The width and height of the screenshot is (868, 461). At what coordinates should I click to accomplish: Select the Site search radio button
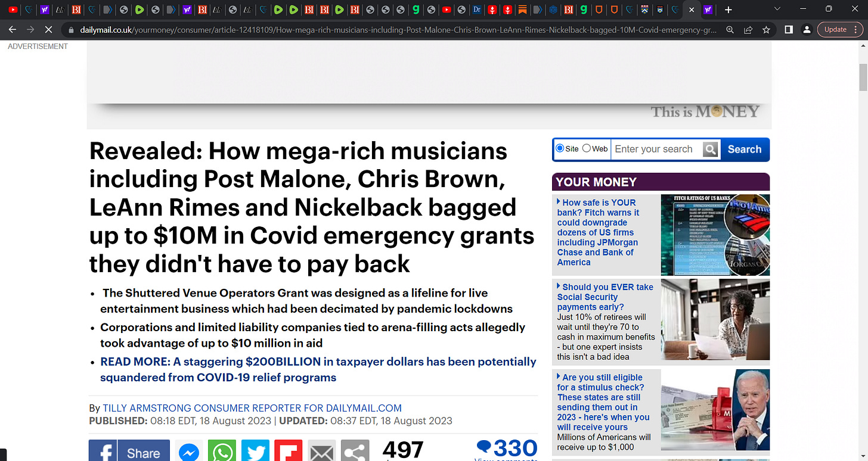pos(560,148)
